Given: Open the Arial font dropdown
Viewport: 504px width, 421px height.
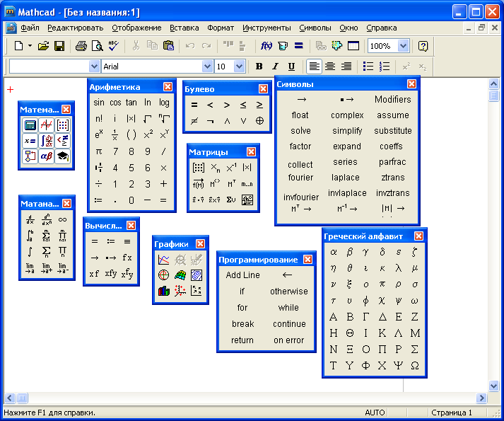Looking at the screenshot, I should pyautogui.click(x=208, y=67).
